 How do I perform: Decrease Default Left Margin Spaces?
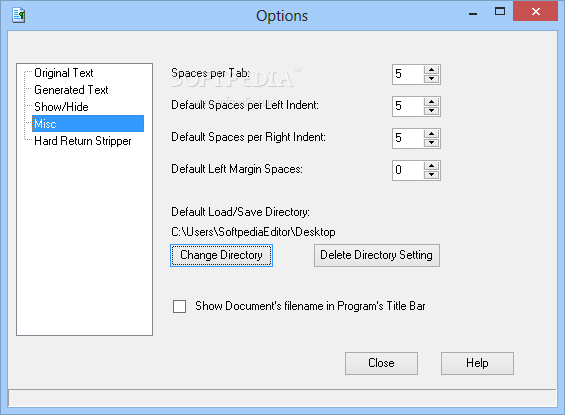(431, 175)
